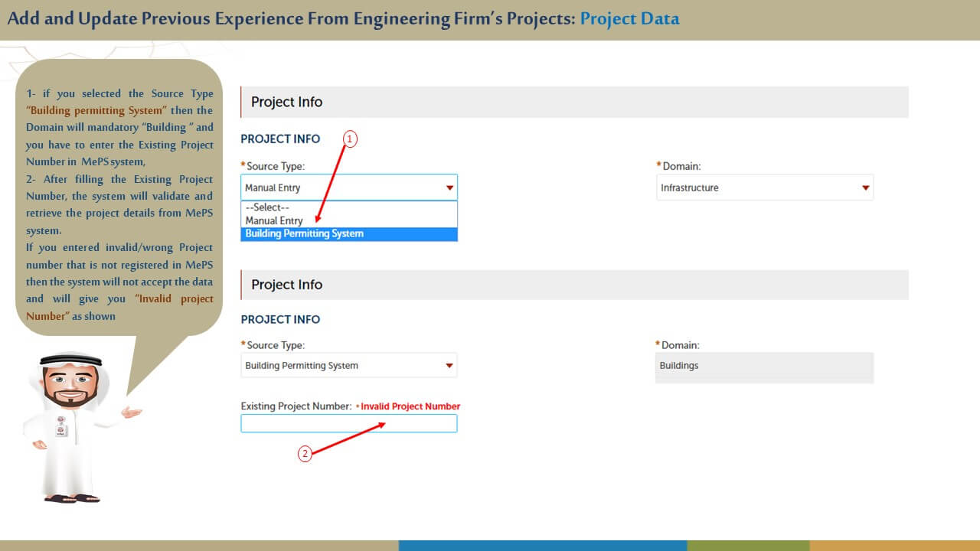
Task: Expand the Source Type dropdown showing Building Permitting System
Action: pos(349,366)
